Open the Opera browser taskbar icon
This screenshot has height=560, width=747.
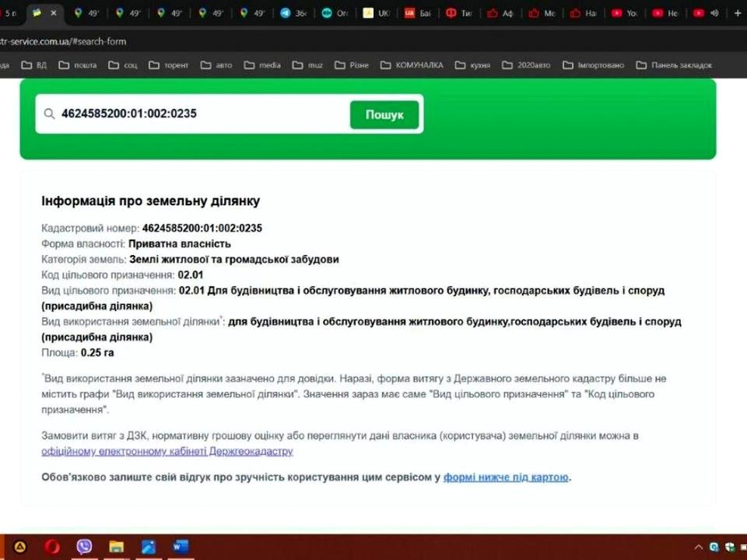point(52,547)
